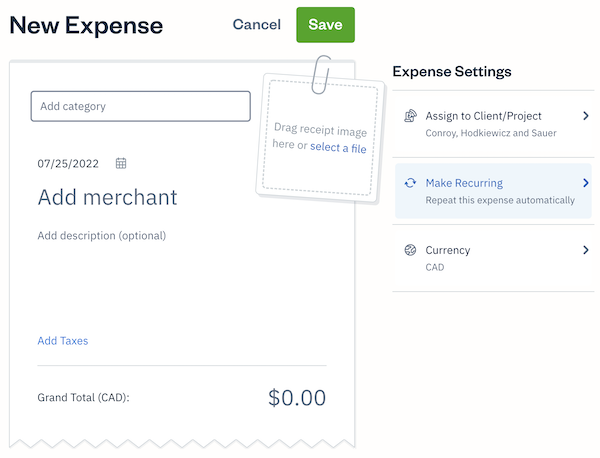Select the Make Recurring label
600x458 pixels.
[x=464, y=183]
